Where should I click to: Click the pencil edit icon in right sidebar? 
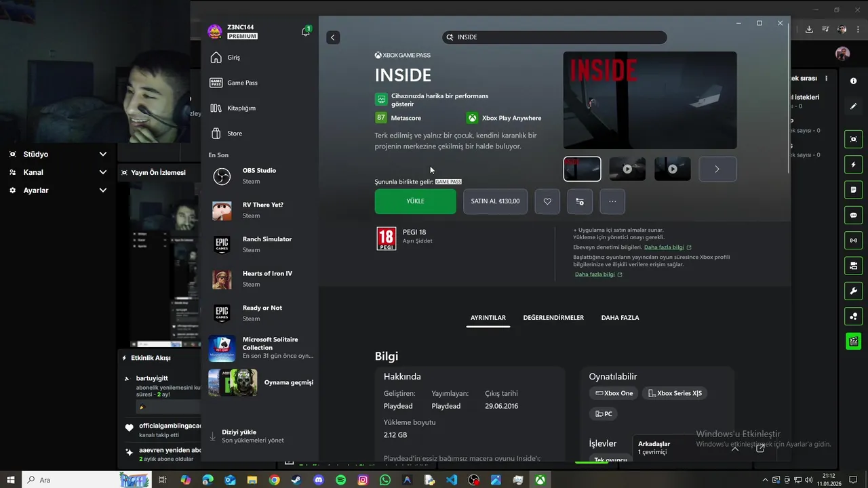(x=853, y=106)
